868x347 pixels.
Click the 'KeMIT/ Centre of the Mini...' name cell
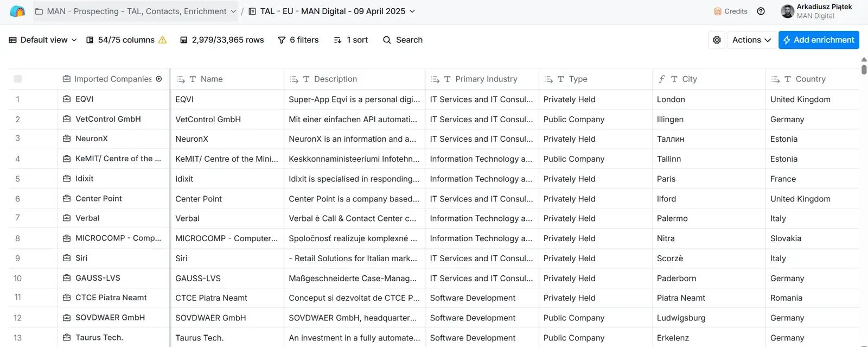coord(227,159)
